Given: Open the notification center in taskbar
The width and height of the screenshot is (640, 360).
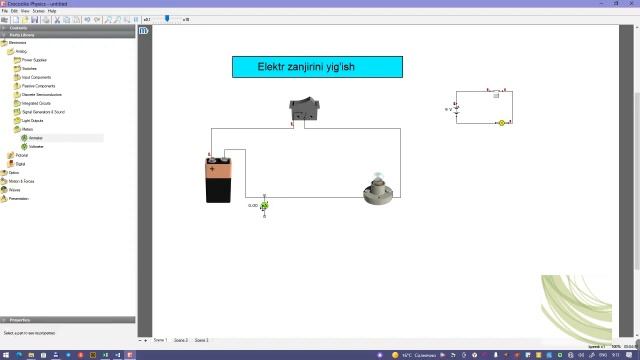Looking at the screenshot, I should pyautogui.click(x=629, y=355).
